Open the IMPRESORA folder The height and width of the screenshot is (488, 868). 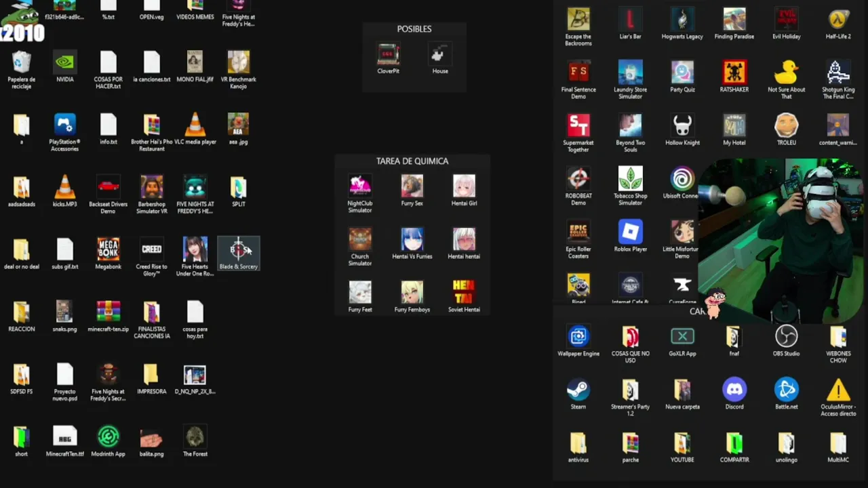click(152, 374)
